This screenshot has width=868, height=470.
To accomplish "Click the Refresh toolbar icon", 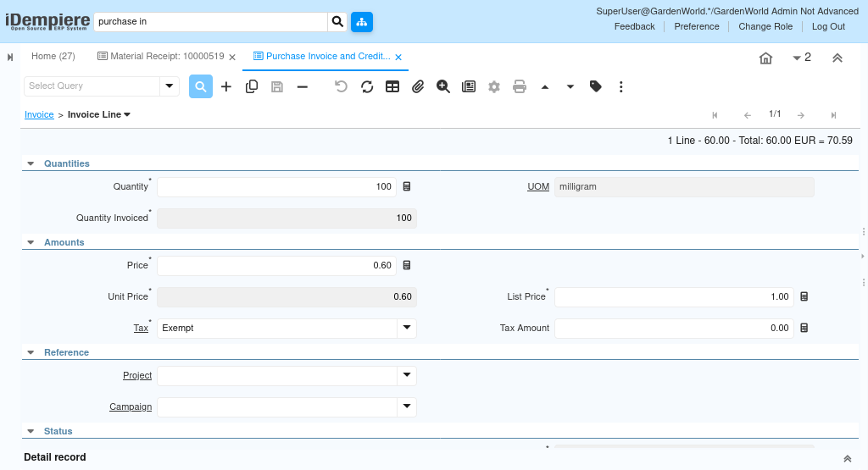I will (367, 87).
